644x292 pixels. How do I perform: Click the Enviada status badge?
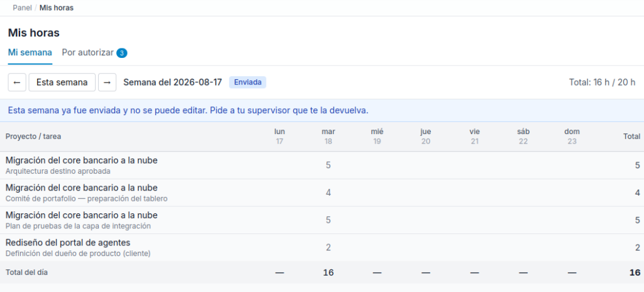pos(248,82)
